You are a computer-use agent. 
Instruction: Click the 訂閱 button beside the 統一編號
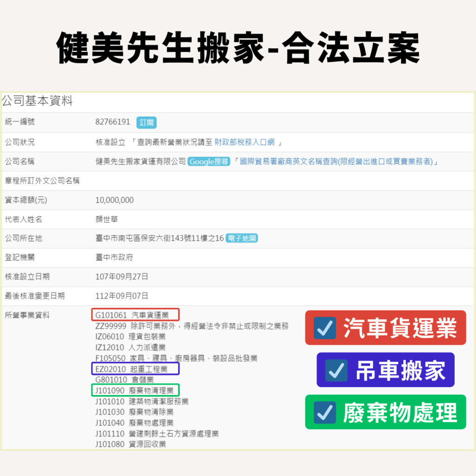[x=146, y=123]
